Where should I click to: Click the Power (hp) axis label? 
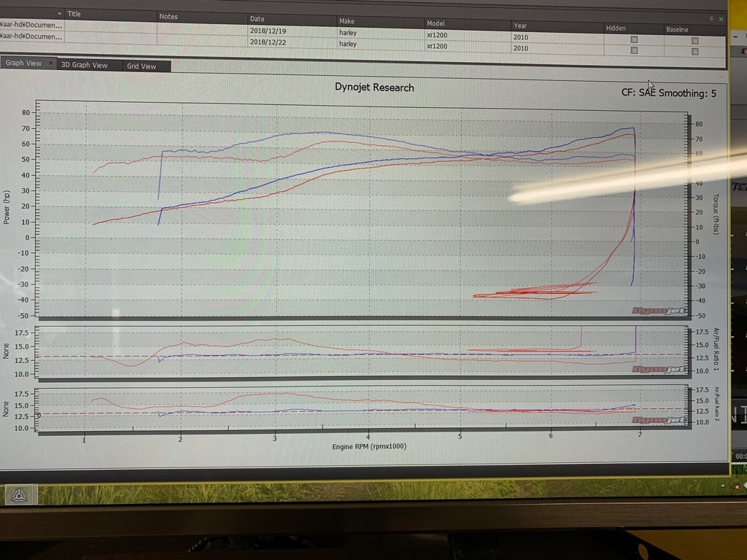[x=7, y=207]
